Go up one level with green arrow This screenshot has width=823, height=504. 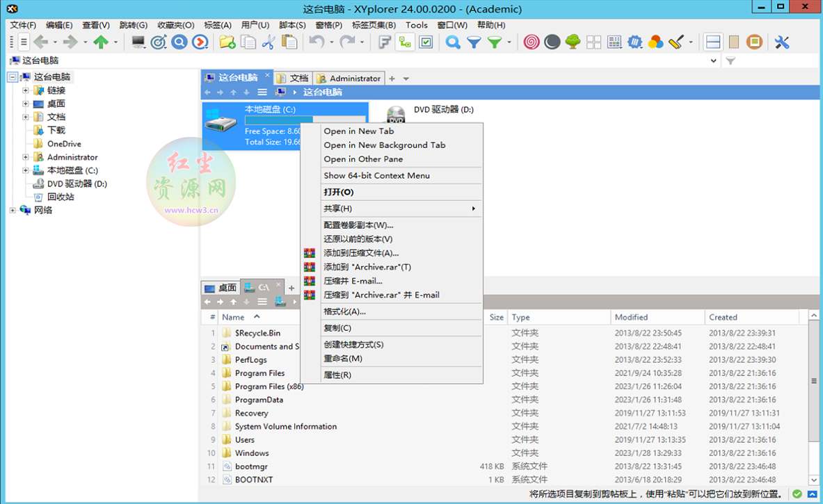tap(101, 42)
